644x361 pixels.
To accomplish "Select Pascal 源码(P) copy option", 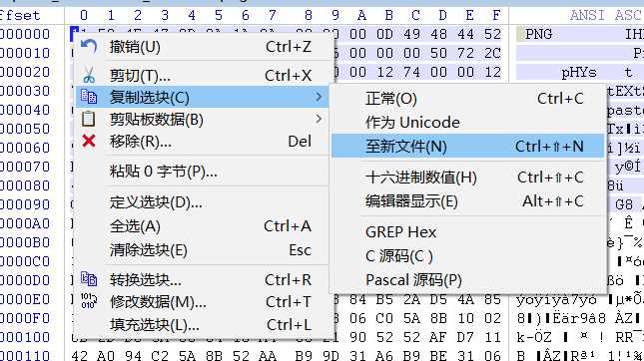I will click(468, 280).
